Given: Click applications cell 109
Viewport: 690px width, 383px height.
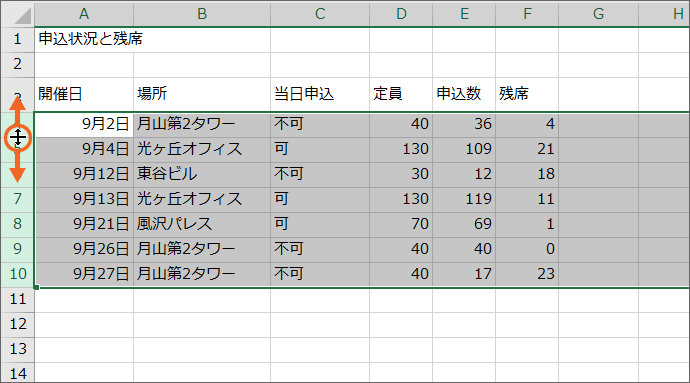Looking at the screenshot, I should tap(464, 149).
